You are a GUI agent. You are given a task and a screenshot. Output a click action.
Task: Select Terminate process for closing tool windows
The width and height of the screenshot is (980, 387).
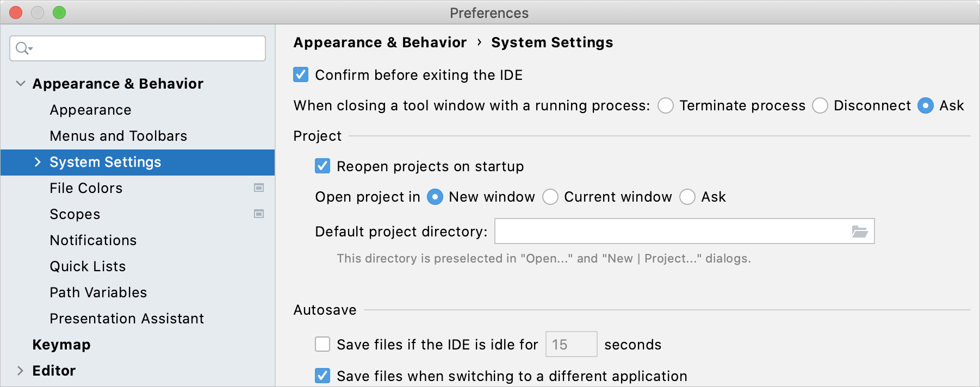(x=666, y=105)
